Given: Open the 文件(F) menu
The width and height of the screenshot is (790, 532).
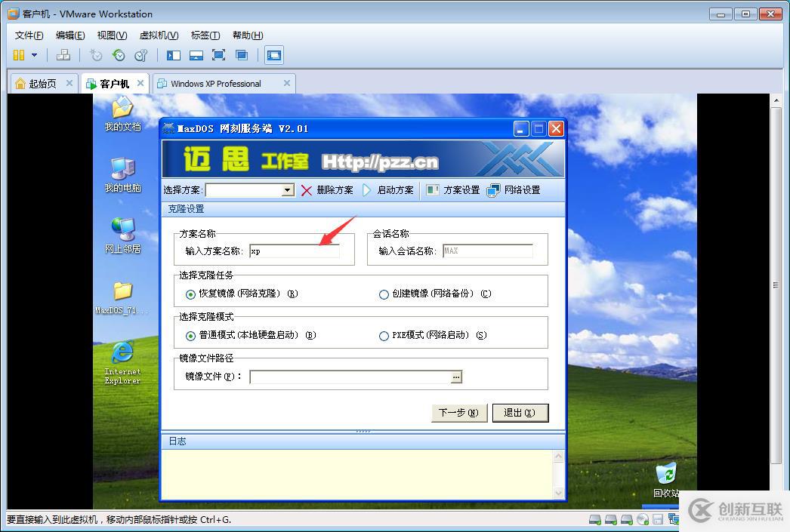Looking at the screenshot, I should coord(29,35).
